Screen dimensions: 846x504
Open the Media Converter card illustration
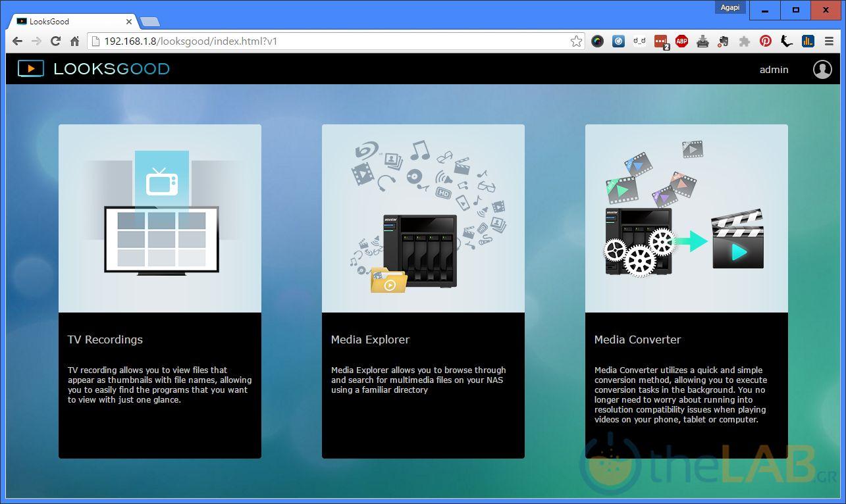(687, 218)
